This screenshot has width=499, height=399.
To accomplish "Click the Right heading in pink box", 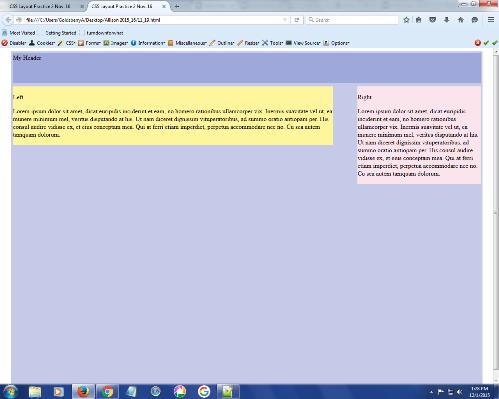I will [x=364, y=97].
